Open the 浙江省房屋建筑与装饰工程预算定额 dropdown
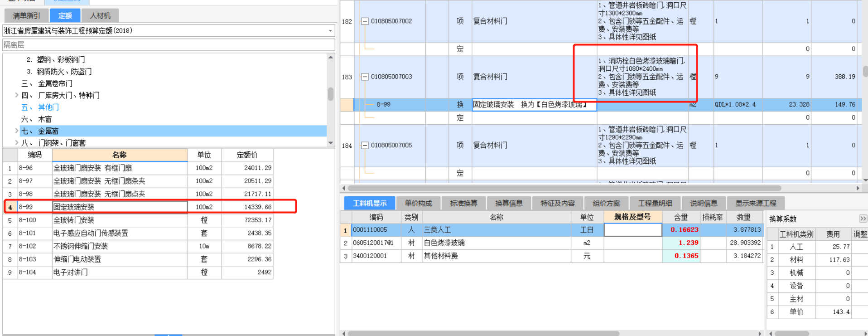868x336 pixels. (330, 31)
